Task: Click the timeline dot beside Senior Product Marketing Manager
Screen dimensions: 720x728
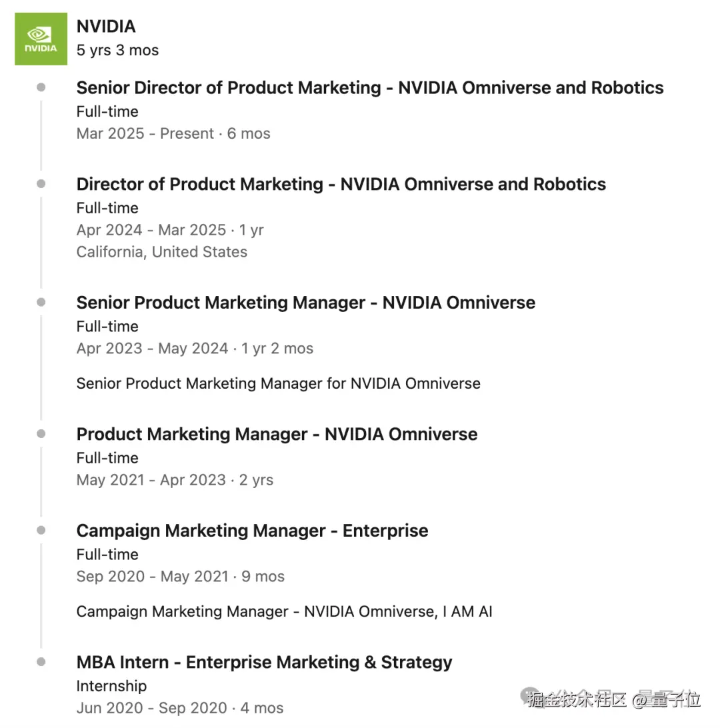Action: tap(41, 302)
